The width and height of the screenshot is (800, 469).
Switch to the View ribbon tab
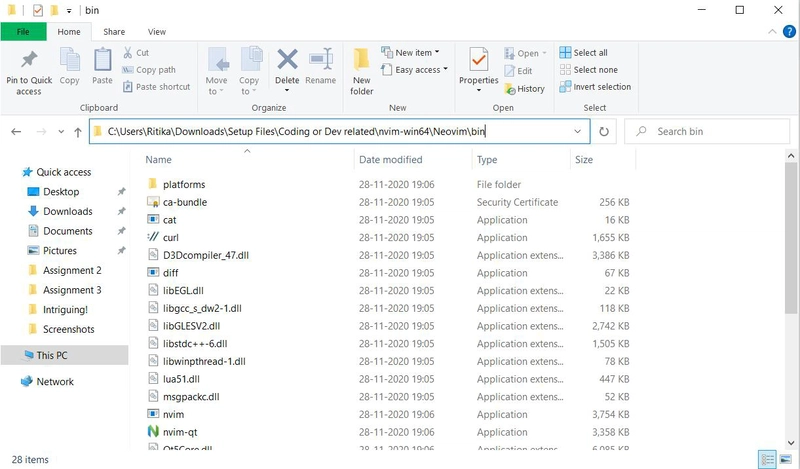coord(157,32)
